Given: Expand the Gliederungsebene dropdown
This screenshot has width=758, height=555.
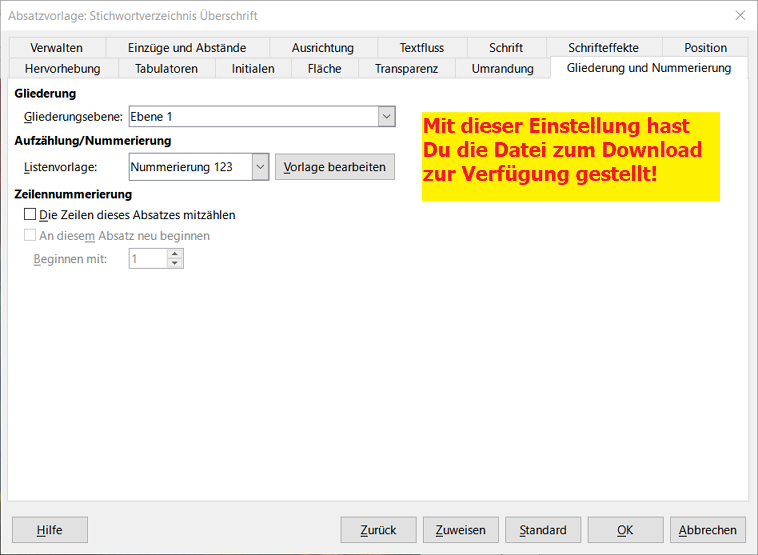Looking at the screenshot, I should [x=387, y=117].
